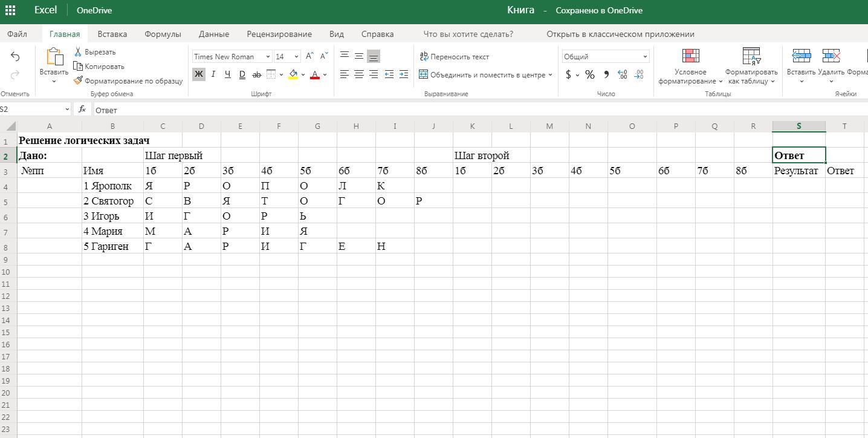Screen dimensions: 868x438
Task: Toggle strikethrough text formatting
Action: pyautogui.click(x=256, y=74)
